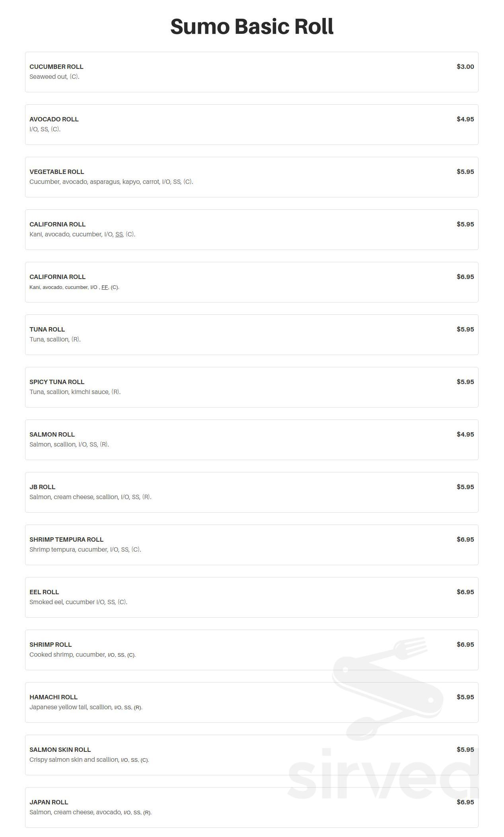The height and width of the screenshot is (837, 504).
Task: Click the Salmon Roll $4.95 price
Action: [465, 434]
